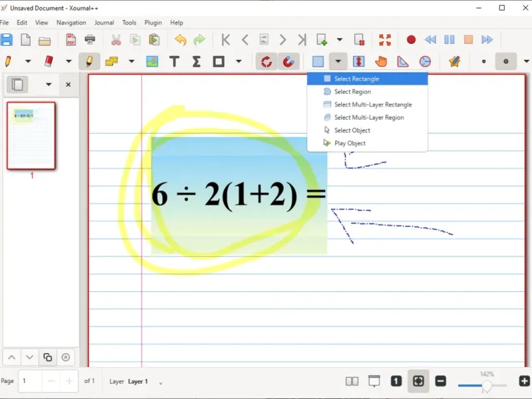Expand the insert page dropdown

pyautogui.click(x=340, y=40)
